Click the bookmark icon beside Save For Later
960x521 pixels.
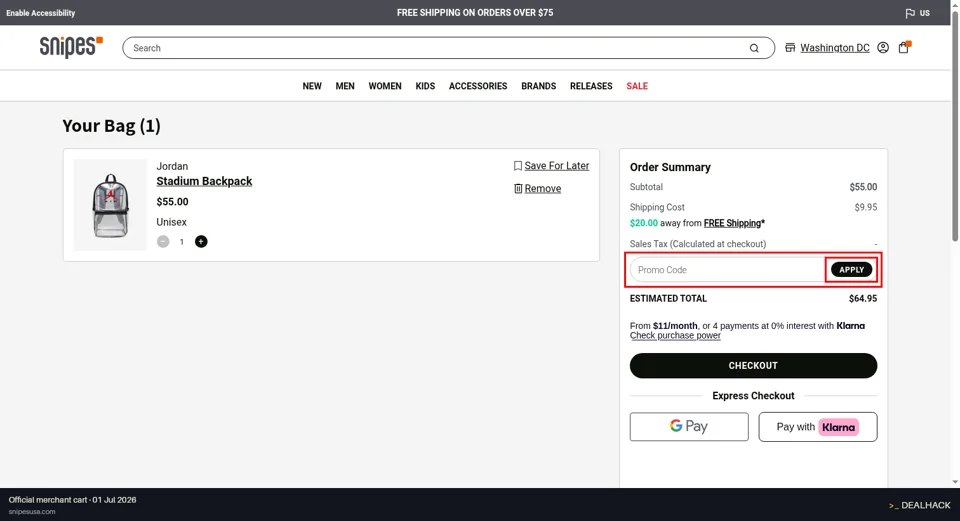pos(518,166)
